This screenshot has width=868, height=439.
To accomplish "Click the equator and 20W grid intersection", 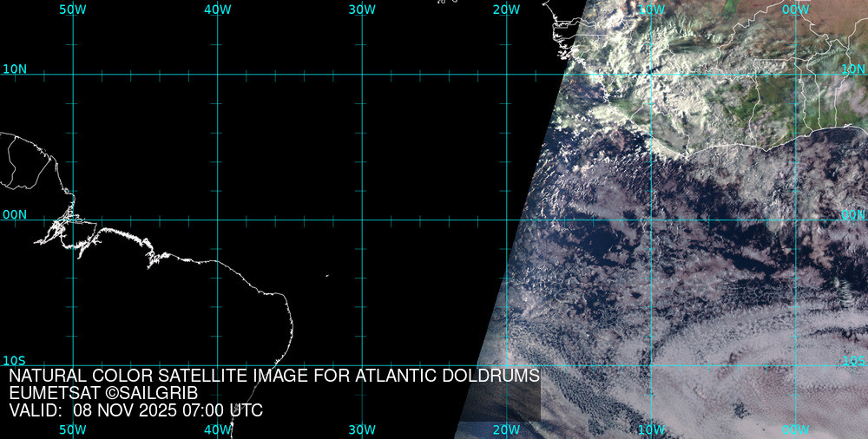I will coord(506,219).
